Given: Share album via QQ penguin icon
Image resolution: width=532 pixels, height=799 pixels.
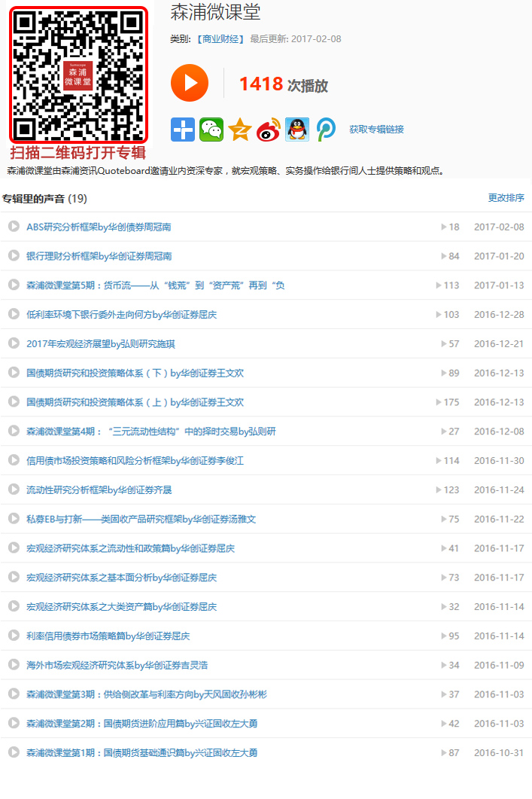Looking at the screenshot, I should [x=297, y=130].
